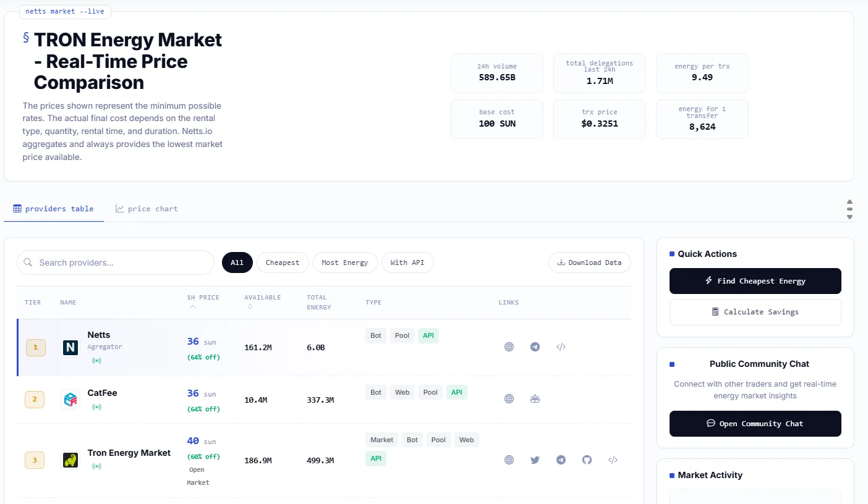
Task: Click the tier 1 badge for Netts
Action: (x=35, y=348)
